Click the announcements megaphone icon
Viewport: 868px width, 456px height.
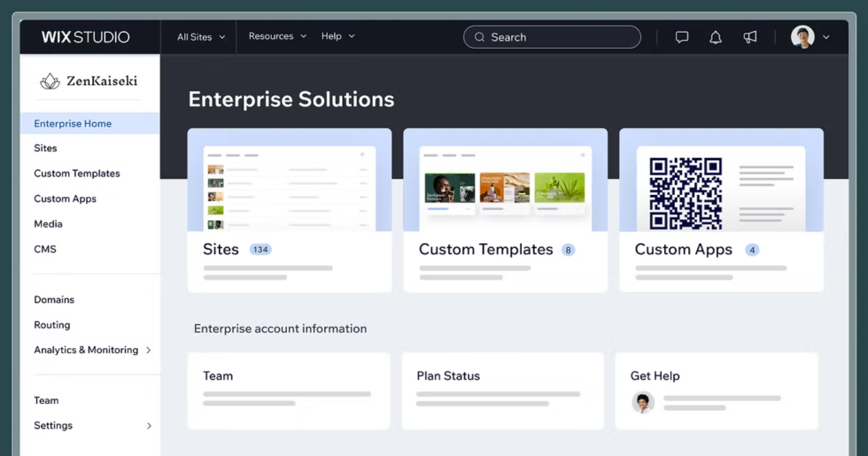pyautogui.click(x=750, y=37)
